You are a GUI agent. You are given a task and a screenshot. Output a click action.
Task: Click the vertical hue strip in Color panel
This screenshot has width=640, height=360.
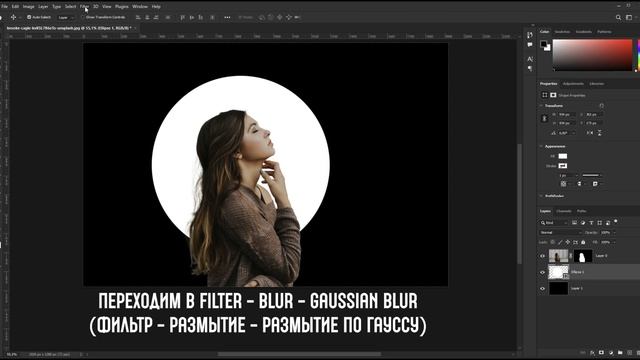638,55
